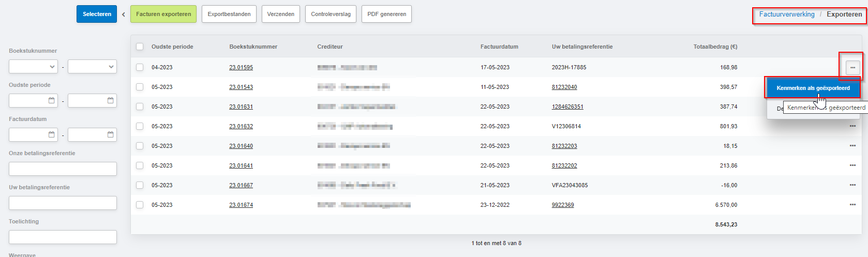868x257 pixels.
Task: Check the row for invoice 23.01632
Action: pos(140,126)
